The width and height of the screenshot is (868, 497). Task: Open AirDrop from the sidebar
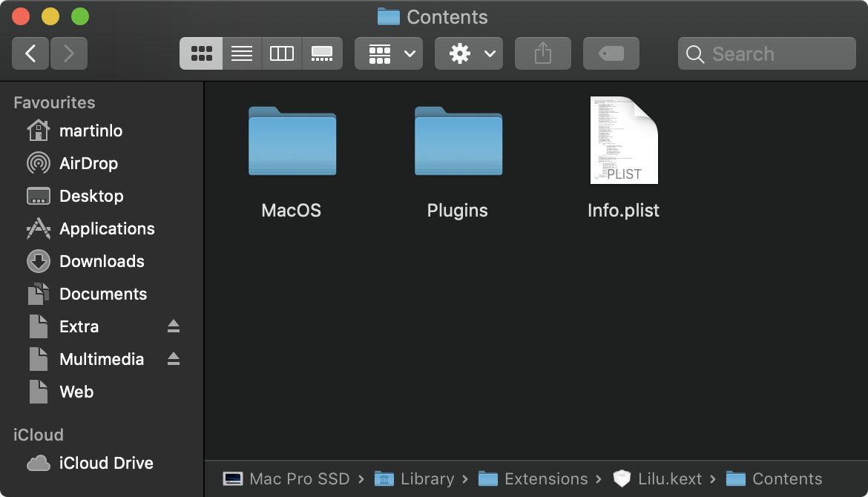point(89,163)
